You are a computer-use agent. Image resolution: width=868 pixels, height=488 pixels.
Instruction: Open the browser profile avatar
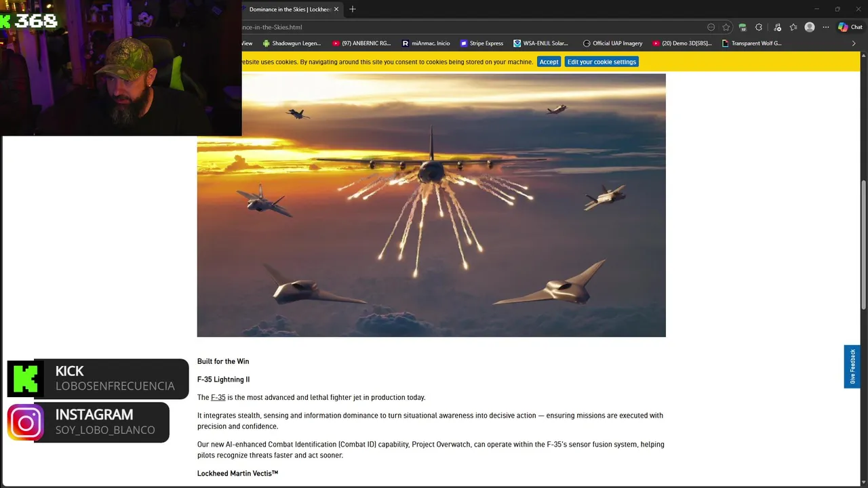pyautogui.click(x=810, y=27)
